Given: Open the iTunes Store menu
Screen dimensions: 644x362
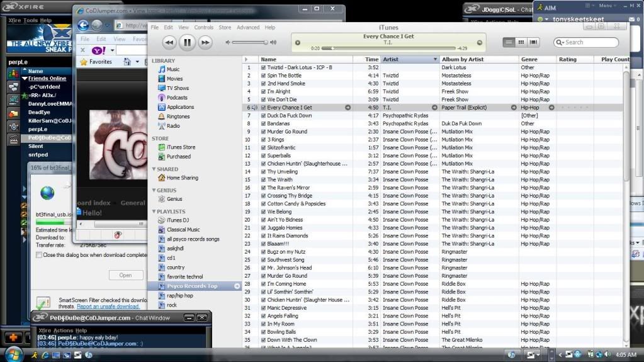Looking at the screenshot, I should [x=225, y=28].
